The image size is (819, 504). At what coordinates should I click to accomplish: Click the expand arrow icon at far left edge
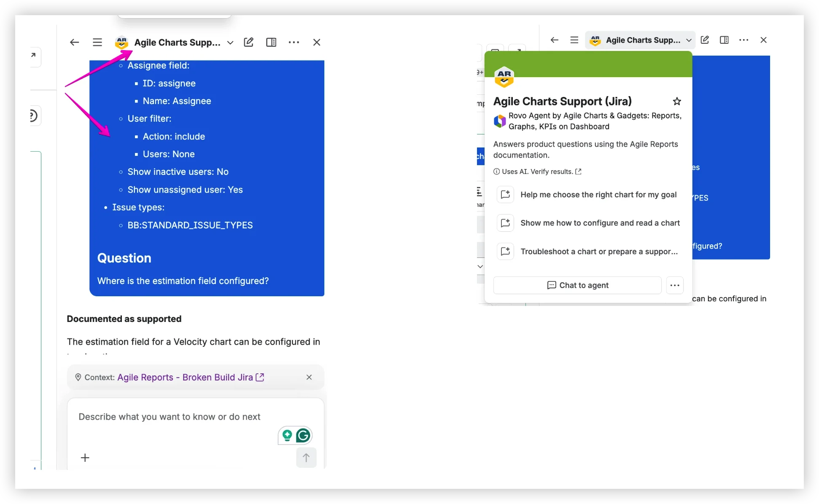tap(33, 55)
